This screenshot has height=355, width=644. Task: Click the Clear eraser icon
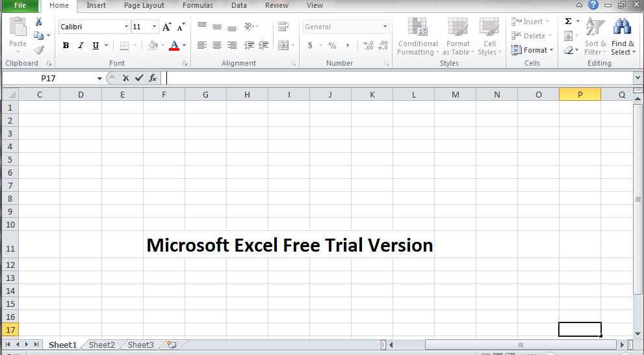tap(569, 51)
